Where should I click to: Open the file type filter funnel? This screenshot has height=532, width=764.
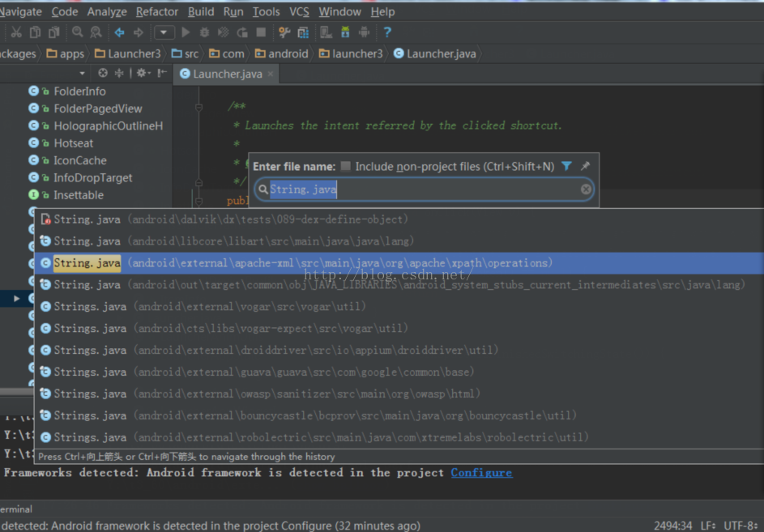coord(566,166)
